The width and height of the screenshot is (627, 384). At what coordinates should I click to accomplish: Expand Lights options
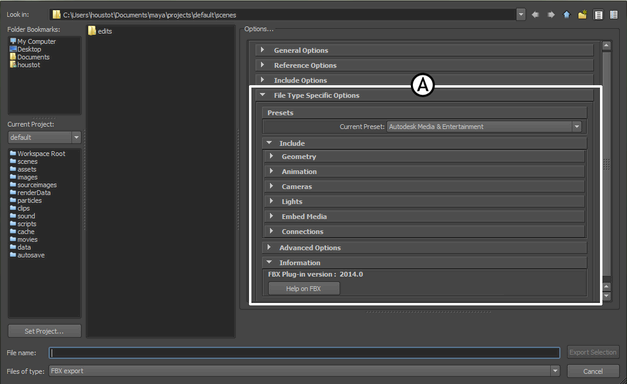click(x=425, y=202)
